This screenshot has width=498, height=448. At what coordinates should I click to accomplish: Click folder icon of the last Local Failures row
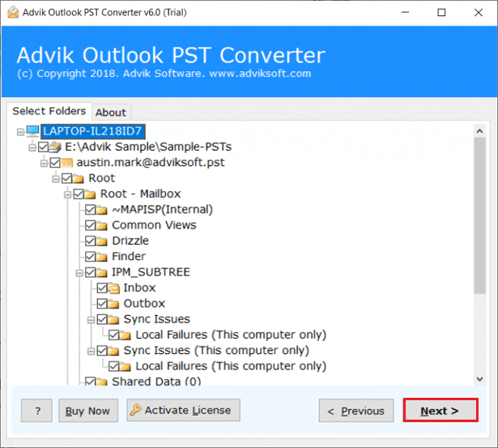126,366
